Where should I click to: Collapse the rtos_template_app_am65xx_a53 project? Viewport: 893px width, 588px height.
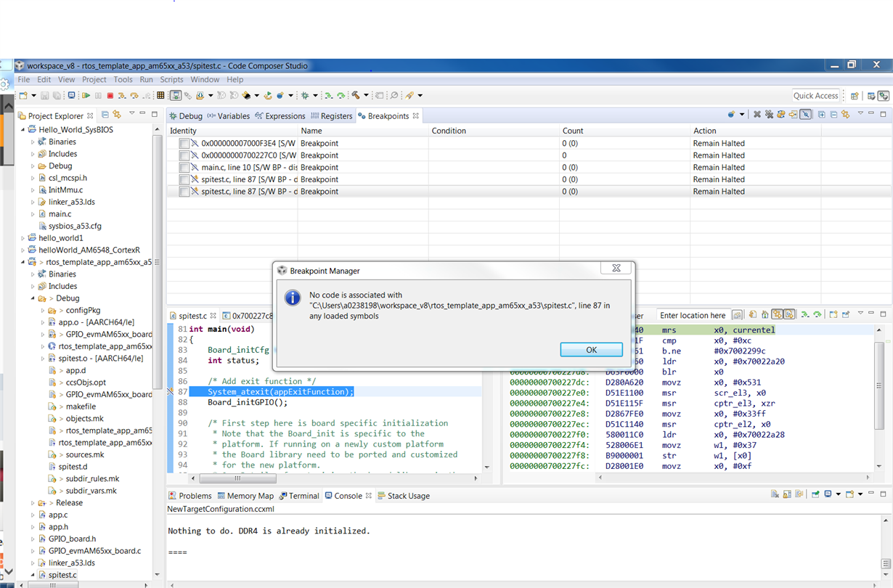(23, 262)
